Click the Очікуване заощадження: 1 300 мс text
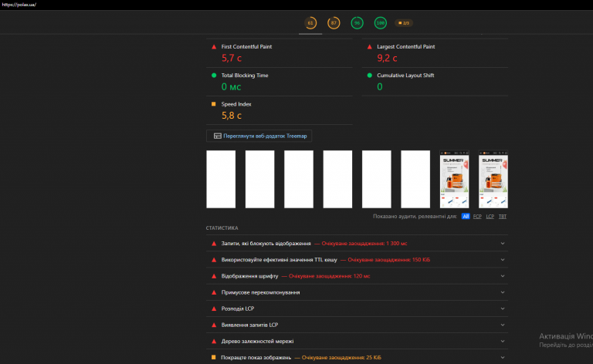Image resolution: width=593 pixels, height=364 pixels. point(364,244)
